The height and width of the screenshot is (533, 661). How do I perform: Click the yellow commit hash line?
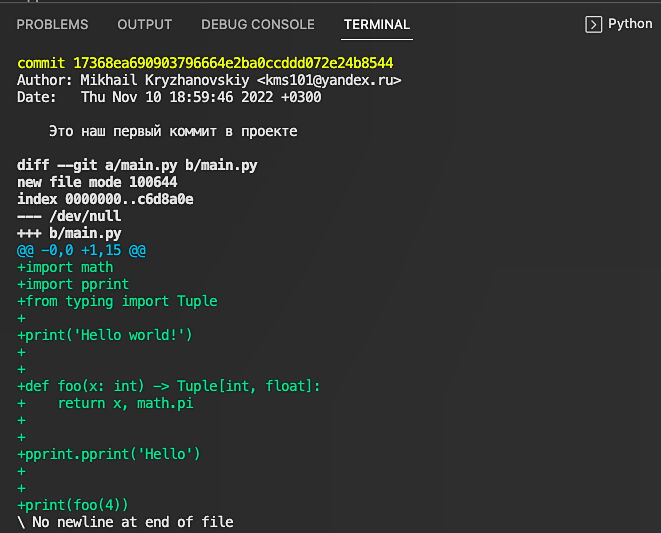[x=205, y=63]
